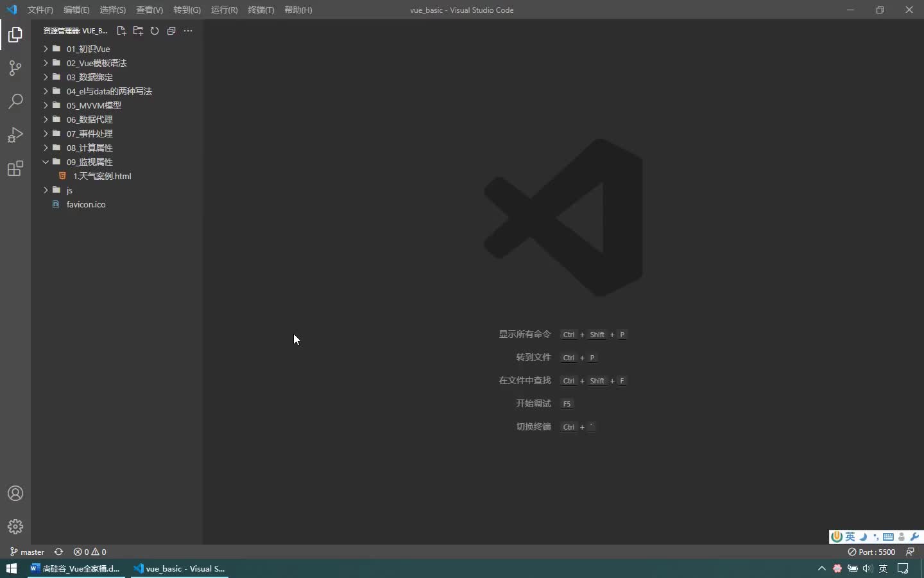Open the Extensions view
Image resolution: width=924 pixels, height=578 pixels.
click(15, 168)
